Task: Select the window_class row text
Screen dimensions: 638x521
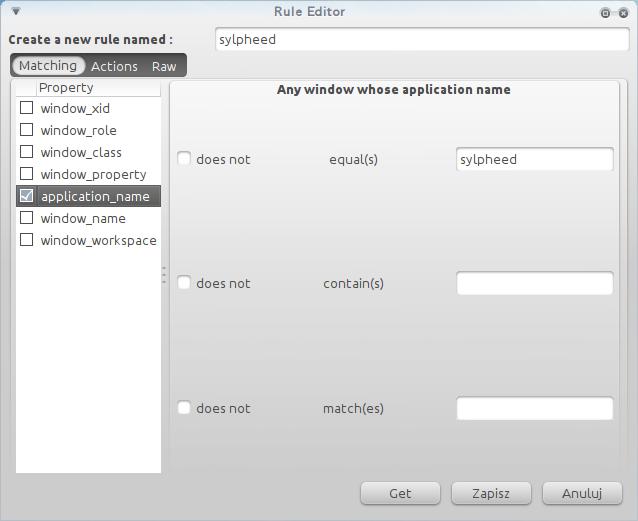Action: [81, 152]
